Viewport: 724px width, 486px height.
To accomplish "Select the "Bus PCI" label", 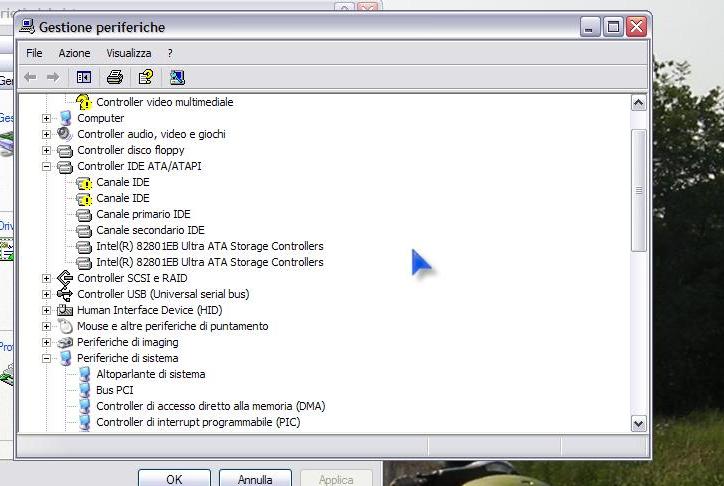I will (x=115, y=390).
